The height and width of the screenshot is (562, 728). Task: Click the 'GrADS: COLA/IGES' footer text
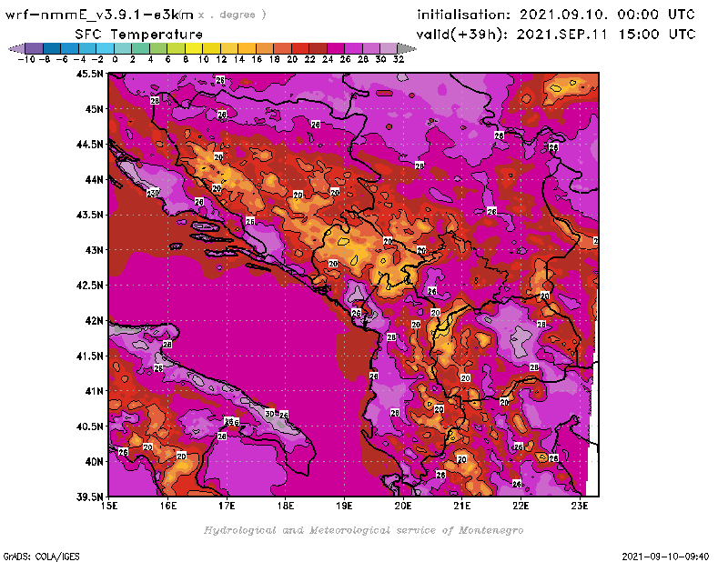tap(41, 557)
